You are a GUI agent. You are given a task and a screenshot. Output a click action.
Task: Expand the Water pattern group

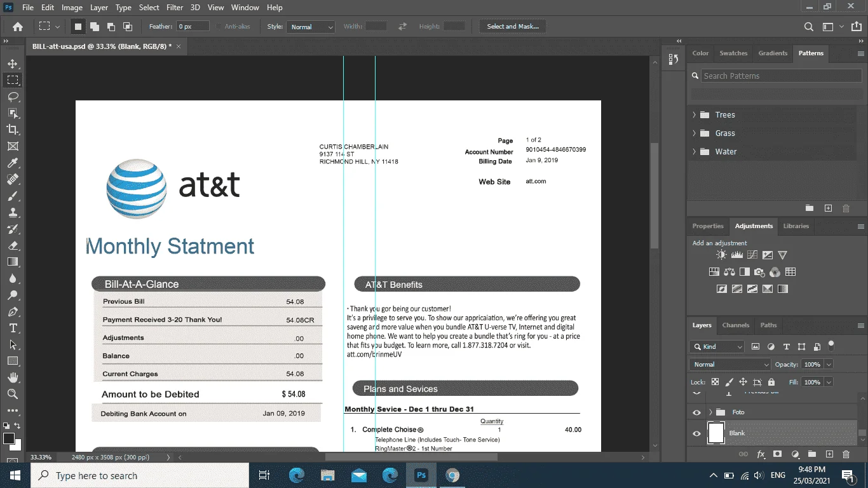(694, 152)
